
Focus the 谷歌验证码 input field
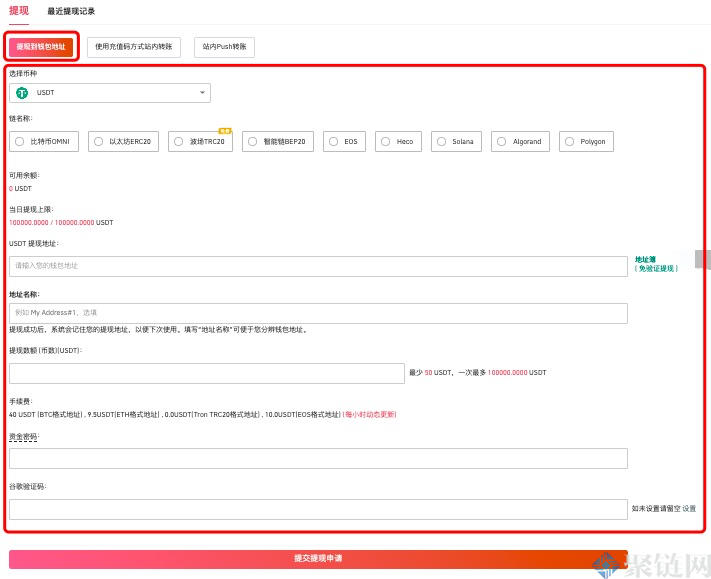(318, 509)
